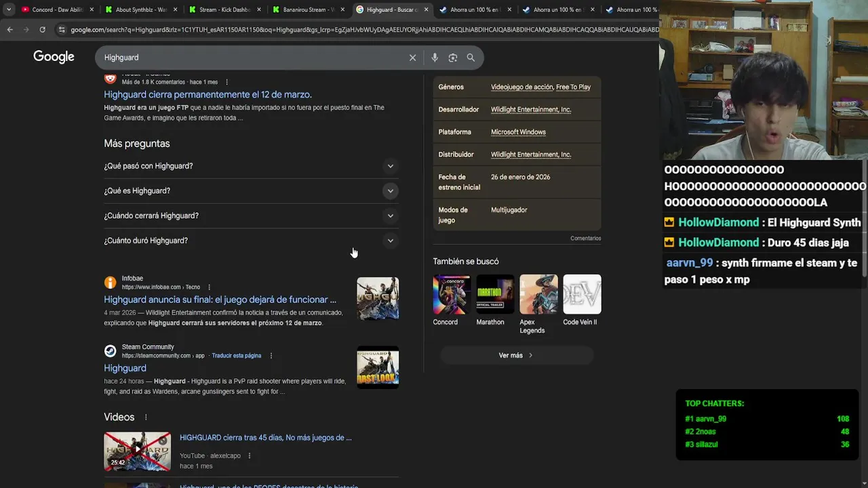Click Infobae result Highguard thumbnail image
This screenshot has height=488, width=868.
pos(378,298)
